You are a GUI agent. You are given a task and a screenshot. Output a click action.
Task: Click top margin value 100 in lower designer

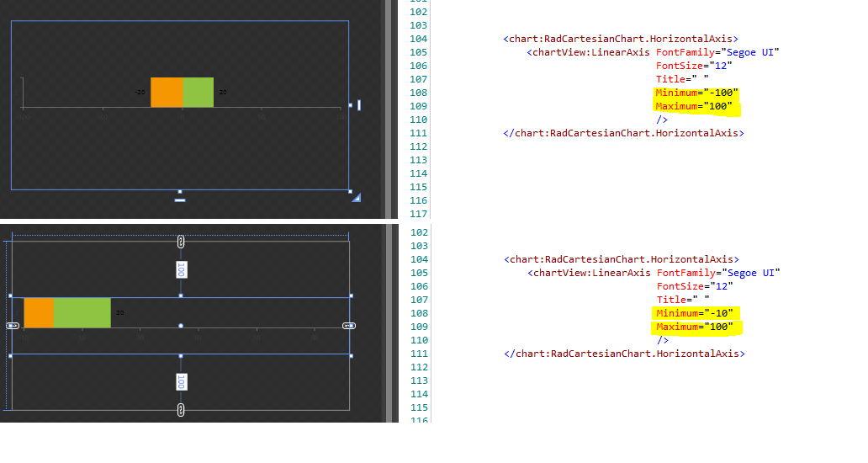coord(181,269)
